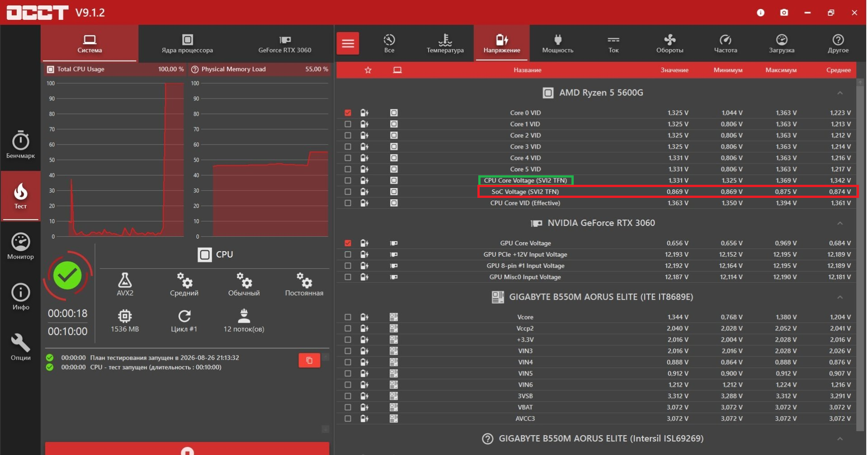Open the Тест flame section
Image resolution: width=868 pixels, height=455 pixels.
pyautogui.click(x=20, y=196)
